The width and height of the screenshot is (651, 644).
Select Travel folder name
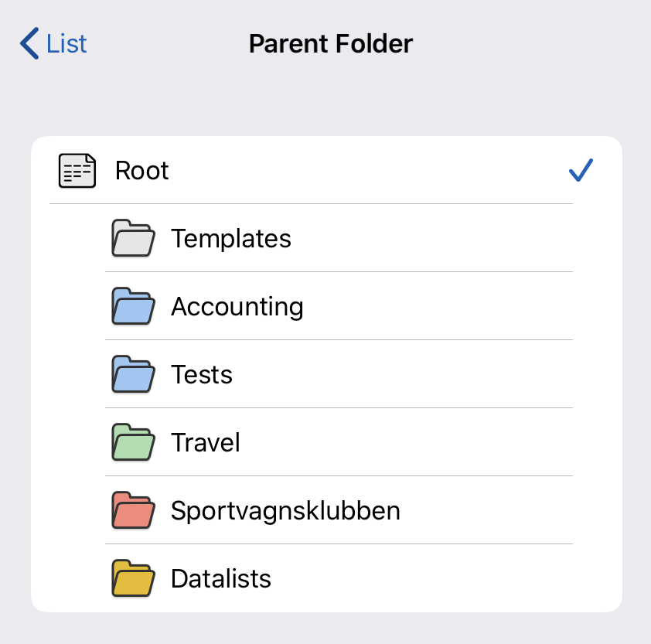tap(206, 442)
